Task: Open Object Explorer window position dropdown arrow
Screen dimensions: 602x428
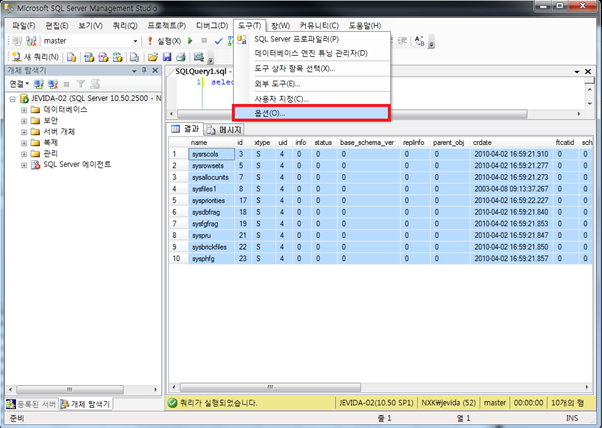Action: pos(134,71)
